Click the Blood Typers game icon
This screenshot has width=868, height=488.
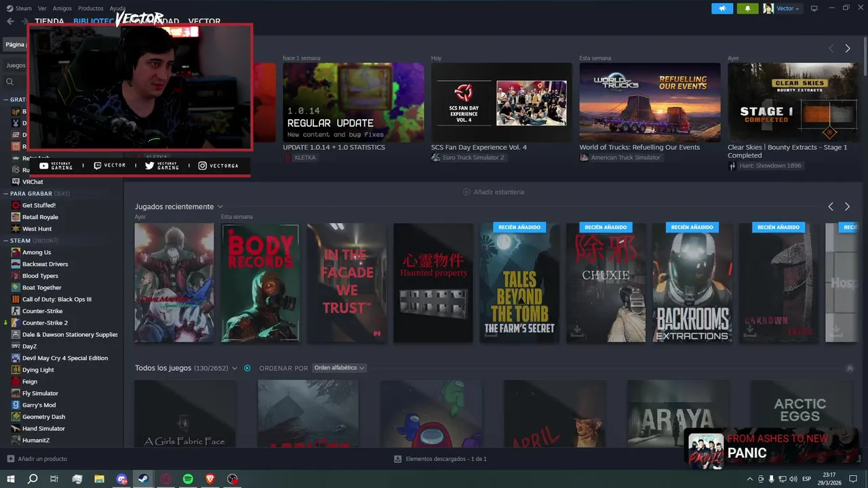click(16, 276)
